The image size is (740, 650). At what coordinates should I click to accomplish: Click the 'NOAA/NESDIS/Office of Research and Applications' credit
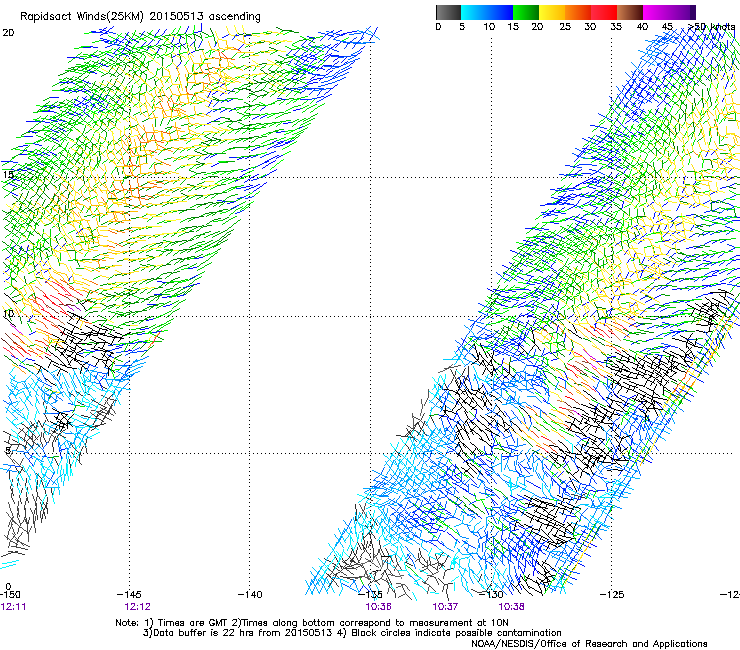click(x=589, y=644)
